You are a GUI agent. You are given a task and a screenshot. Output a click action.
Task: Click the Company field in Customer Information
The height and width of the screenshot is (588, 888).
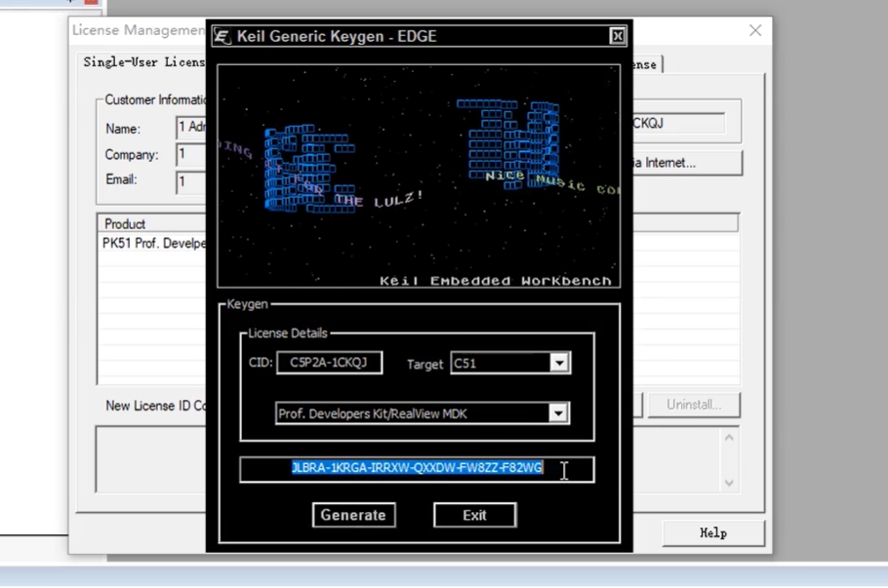point(191,154)
